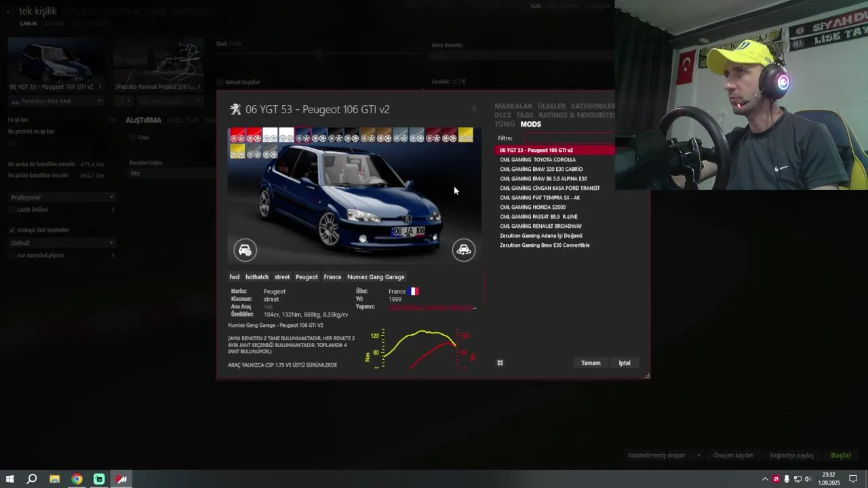This screenshot has height=488, width=868.
Task: Choose the first bronze skin thumbnail
Action: pyautogui.click(x=368, y=135)
